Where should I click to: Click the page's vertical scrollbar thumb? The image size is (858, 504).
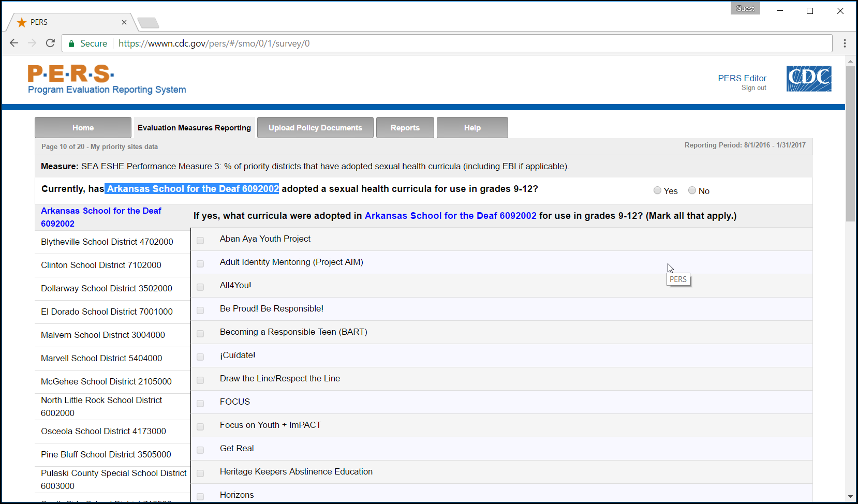[x=850, y=143]
